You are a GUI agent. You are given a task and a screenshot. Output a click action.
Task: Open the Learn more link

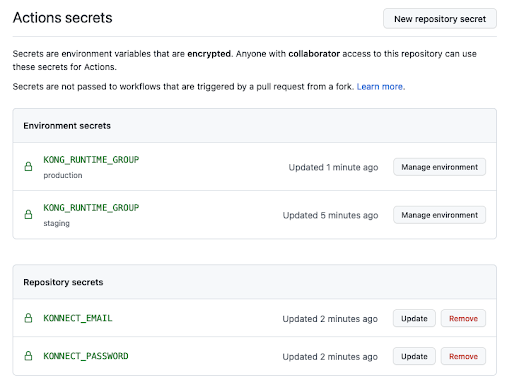(x=380, y=87)
